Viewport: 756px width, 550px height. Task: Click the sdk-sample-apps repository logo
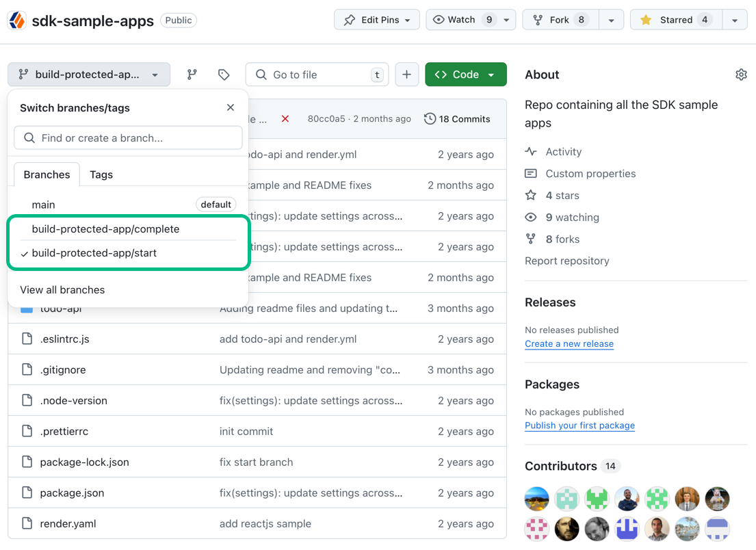pyautogui.click(x=16, y=21)
